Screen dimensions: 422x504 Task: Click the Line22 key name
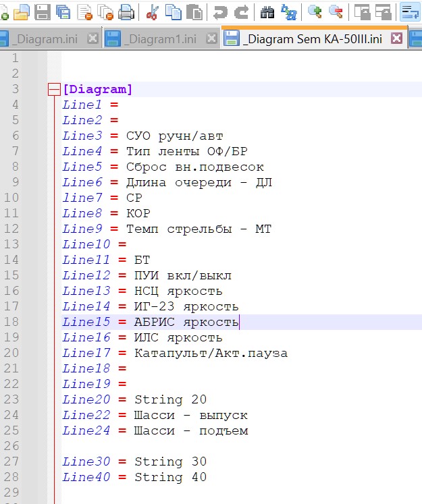click(x=86, y=416)
